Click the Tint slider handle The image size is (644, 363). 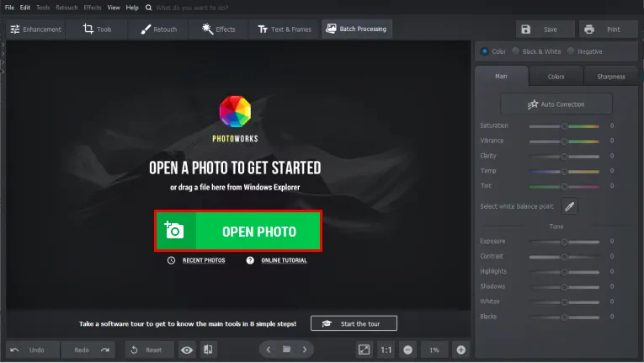[x=564, y=187]
